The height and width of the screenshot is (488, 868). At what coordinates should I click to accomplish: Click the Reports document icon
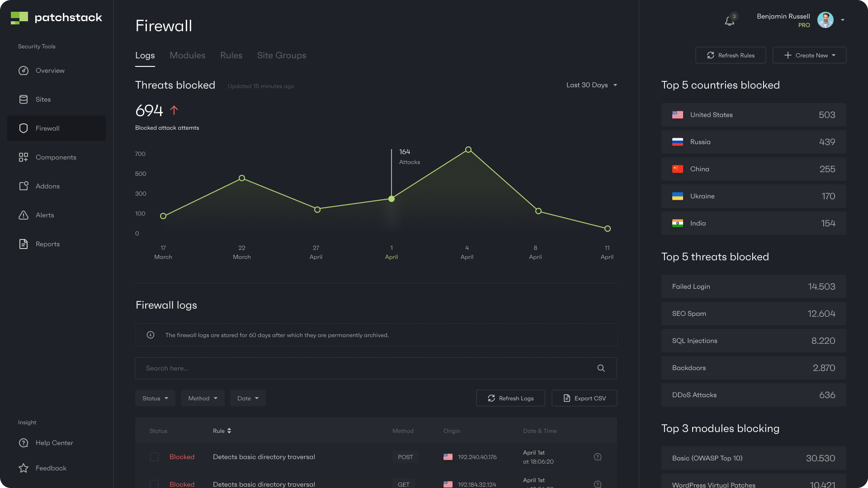[24, 244]
